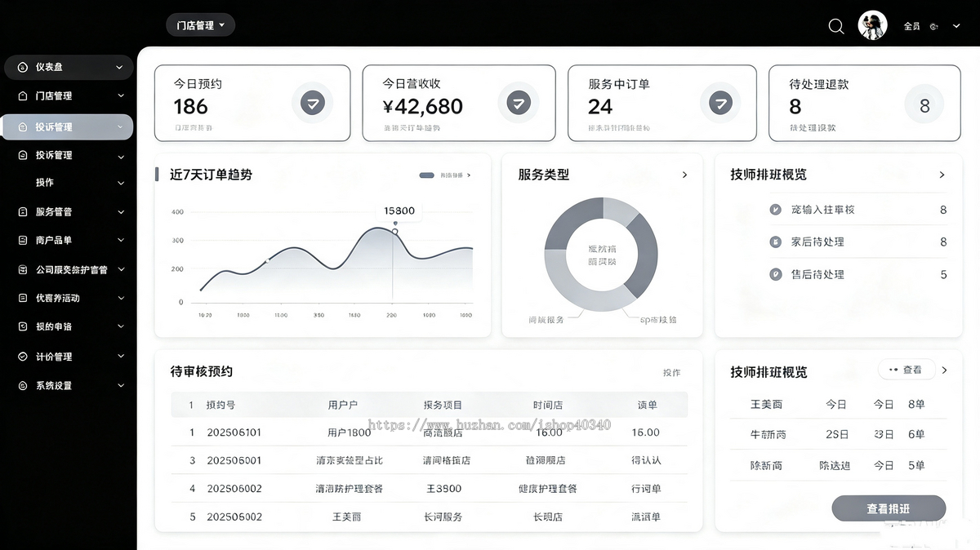
Task: Click the 仪表盘 sidebar icon
Action: (x=23, y=67)
